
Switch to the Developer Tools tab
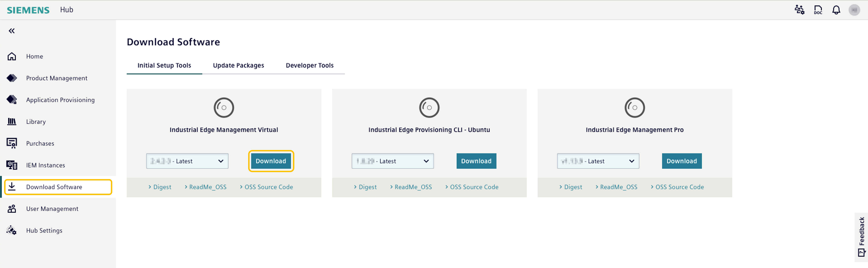pyautogui.click(x=310, y=65)
